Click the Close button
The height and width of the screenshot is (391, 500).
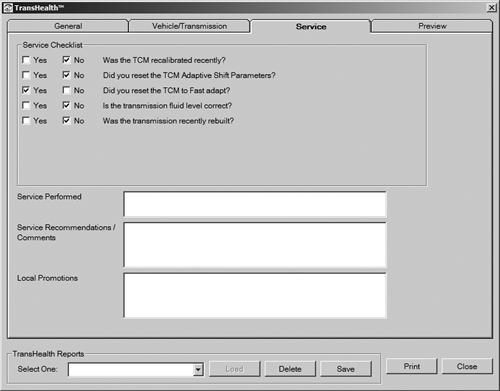[467, 366]
